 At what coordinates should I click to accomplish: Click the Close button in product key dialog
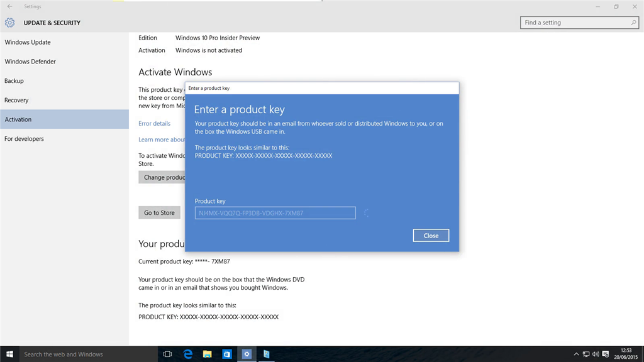point(431,236)
